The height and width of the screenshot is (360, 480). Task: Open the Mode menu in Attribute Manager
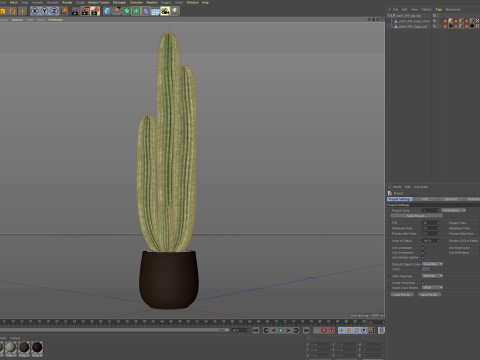tap(397, 187)
